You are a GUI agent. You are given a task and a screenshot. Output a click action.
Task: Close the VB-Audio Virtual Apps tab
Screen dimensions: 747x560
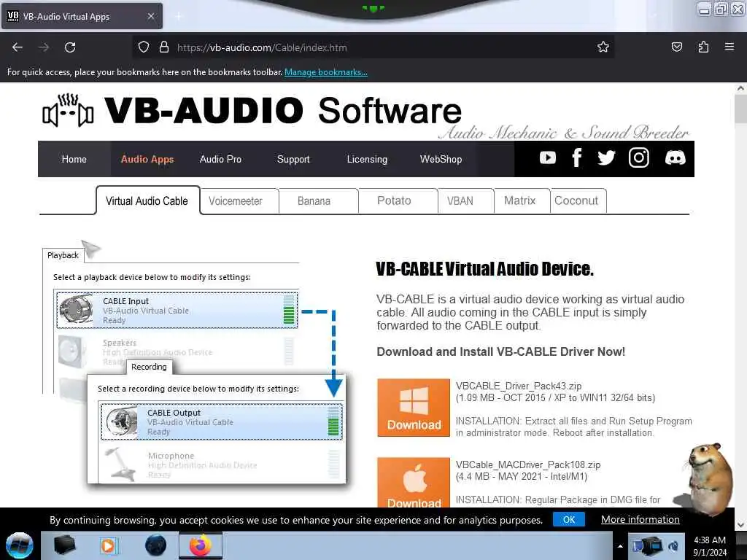pos(151,16)
